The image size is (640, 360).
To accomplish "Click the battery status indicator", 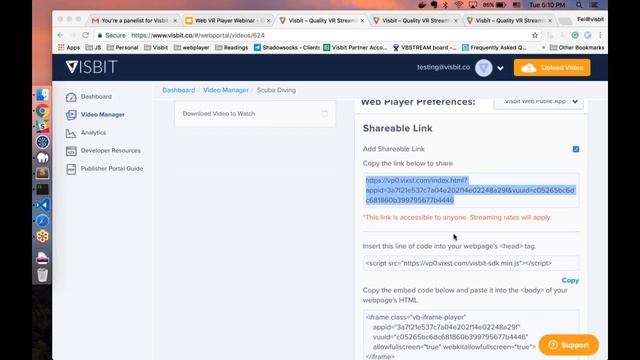I will (494, 5).
